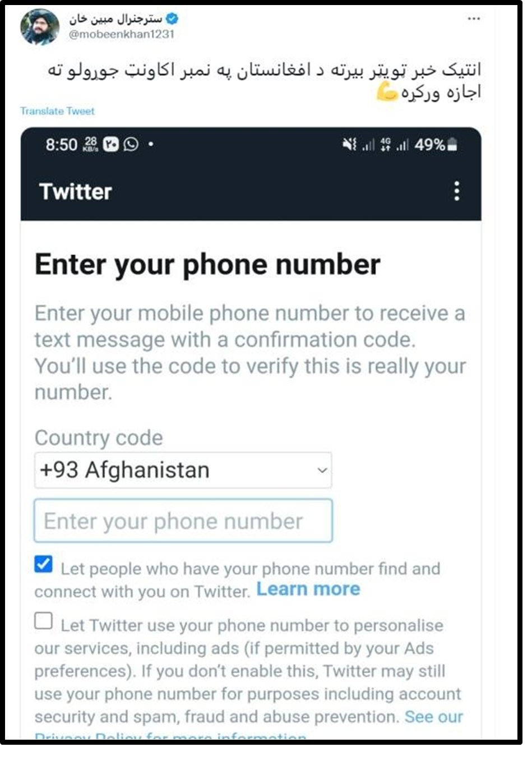Tap the network speed KB/s indicator

[x=90, y=145]
